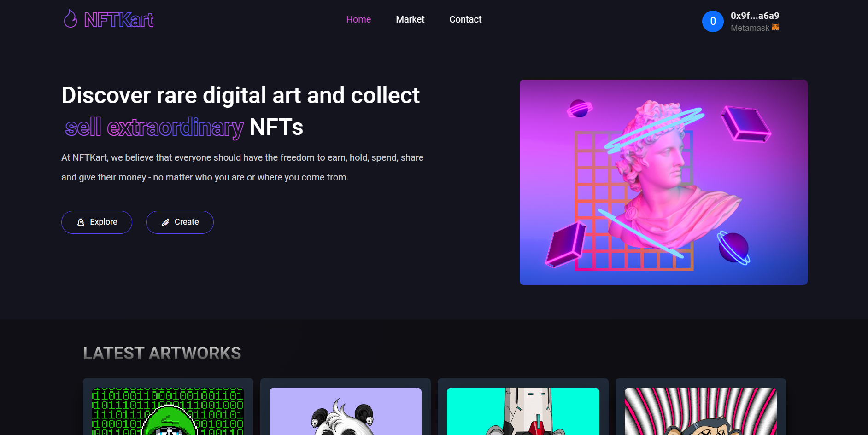Image resolution: width=868 pixels, height=435 pixels.
Task: Click the NFTKart brand name text
Action: pos(118,19)
